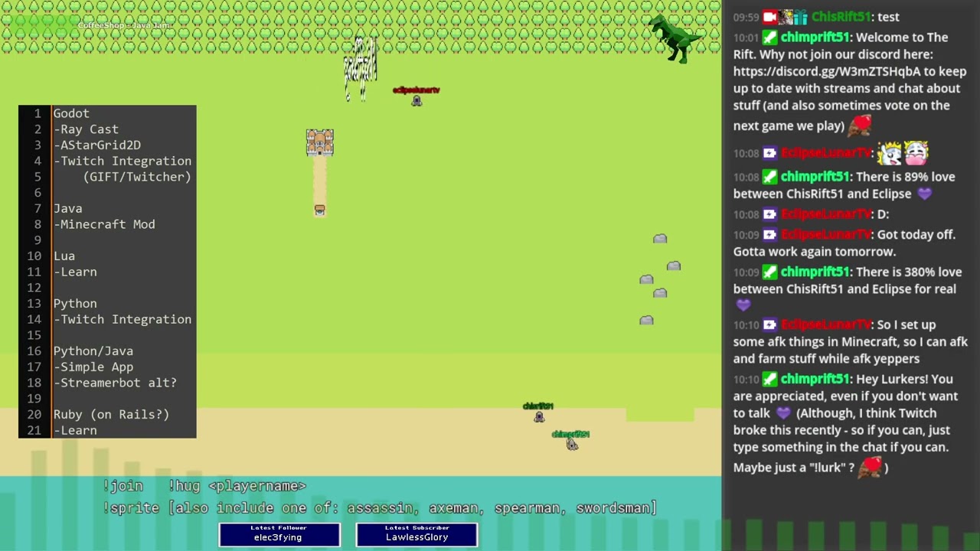The image size is (980, 551).
Task: Open the discord.gg invite link in chat
Action: 827,71
